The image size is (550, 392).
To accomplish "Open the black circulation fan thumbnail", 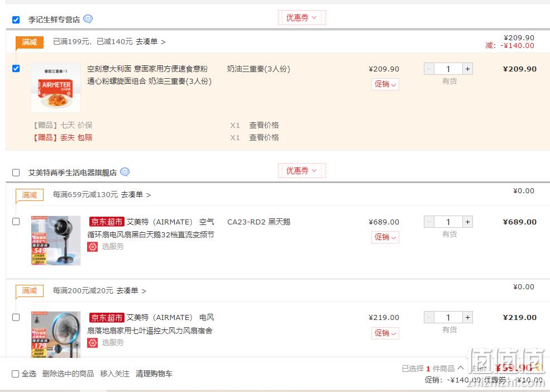I will tap(56, 241).
